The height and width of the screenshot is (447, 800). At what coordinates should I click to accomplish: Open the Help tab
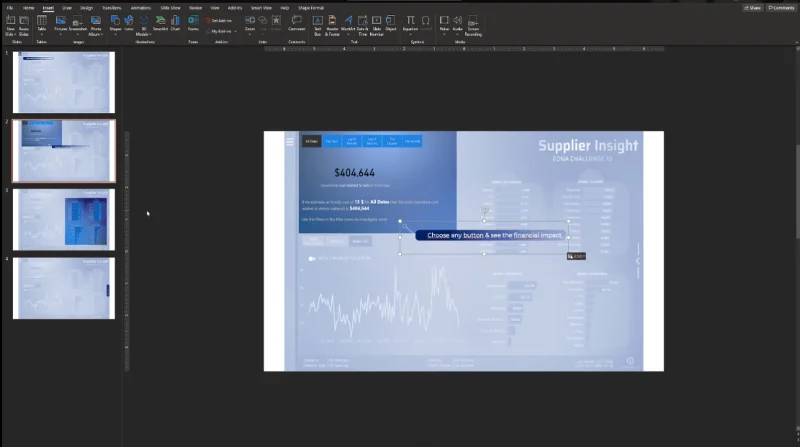click(x=285, y=8)
